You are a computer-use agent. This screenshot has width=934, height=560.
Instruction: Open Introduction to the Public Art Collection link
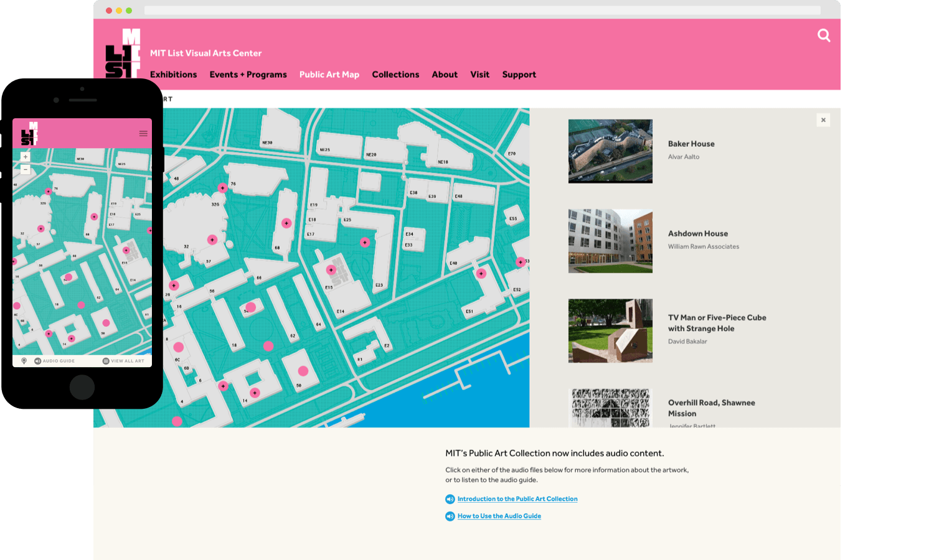[517, 499]
